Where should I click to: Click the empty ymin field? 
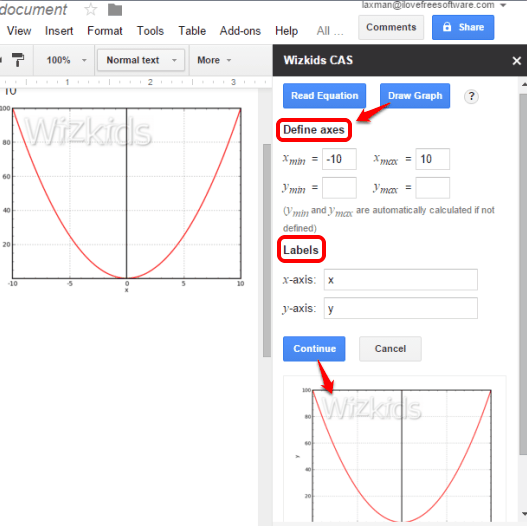(339, 188)
